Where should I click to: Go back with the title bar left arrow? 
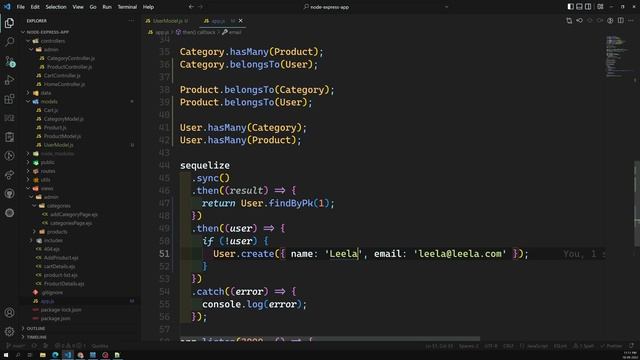click(x=191, y=7)
